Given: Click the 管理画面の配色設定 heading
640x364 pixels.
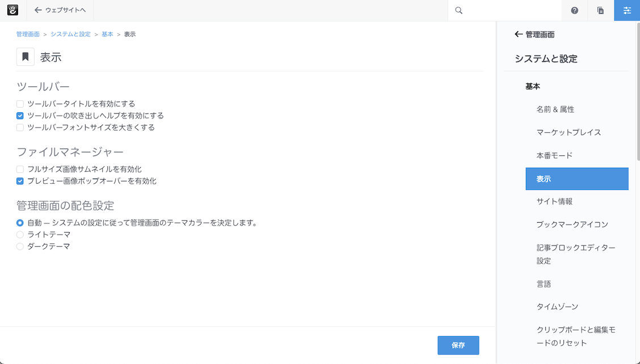Looking at the screenshot, I should pyautogui.click(x=65, y=205).
